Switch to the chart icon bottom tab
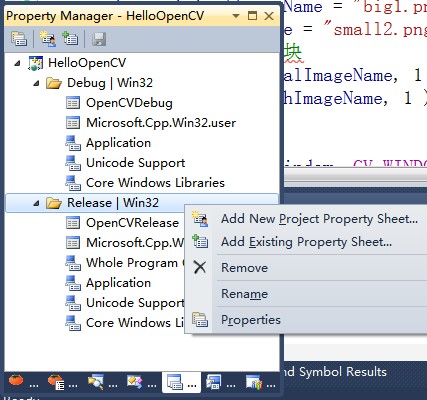The width and height of the screenshot is (427, 400). [260, 382]
